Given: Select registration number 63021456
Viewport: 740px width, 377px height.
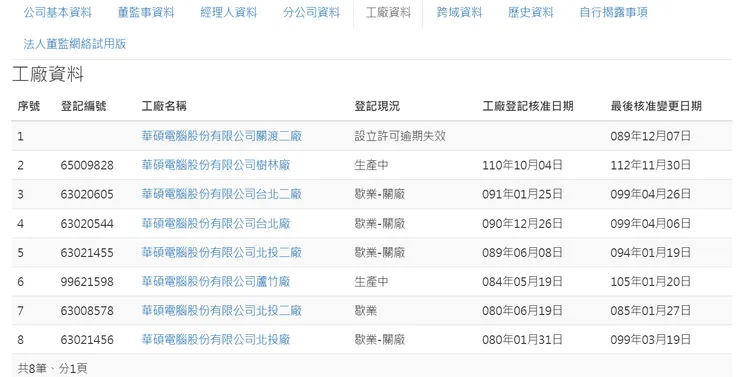Looking at the screenshot, I should coord(87,340).
